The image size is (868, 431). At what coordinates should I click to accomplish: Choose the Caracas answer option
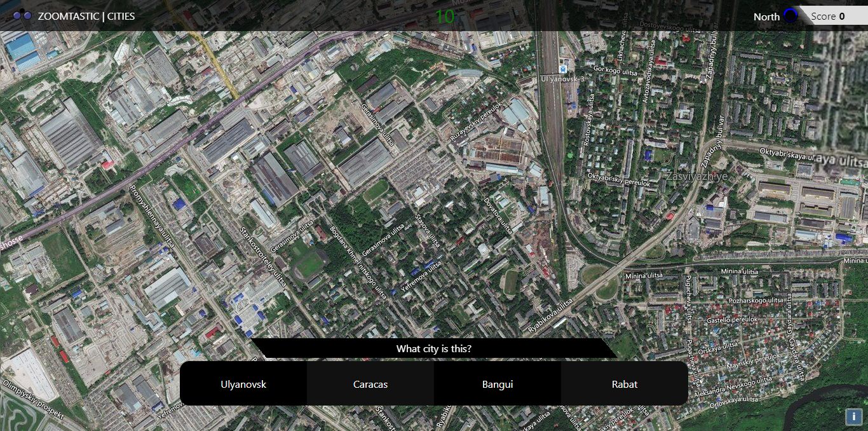[370, 384]
